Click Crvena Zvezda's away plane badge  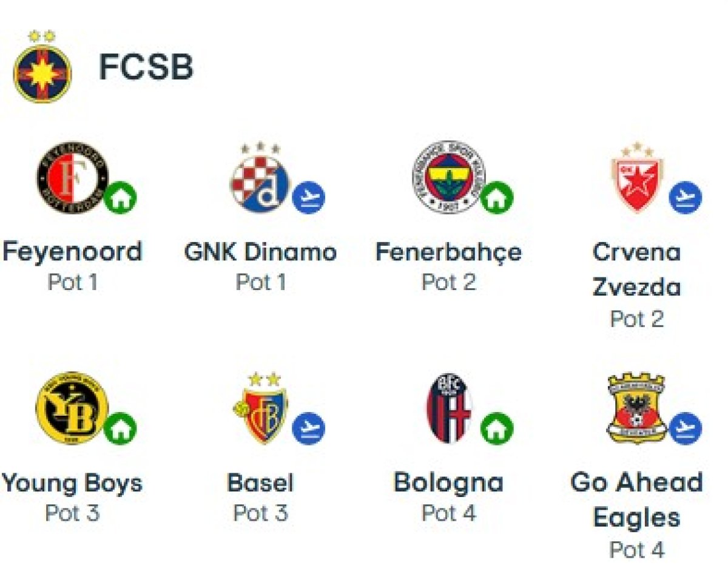tap(686, 197)
